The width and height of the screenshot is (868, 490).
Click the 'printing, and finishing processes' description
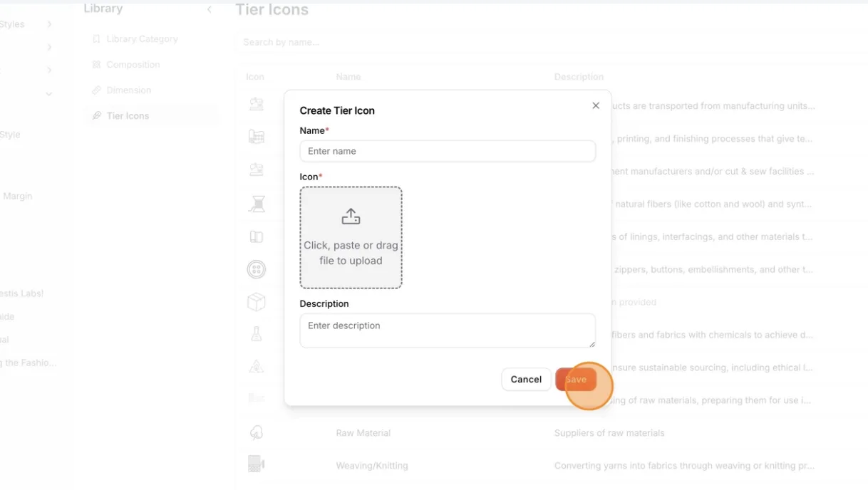point(713,139)
